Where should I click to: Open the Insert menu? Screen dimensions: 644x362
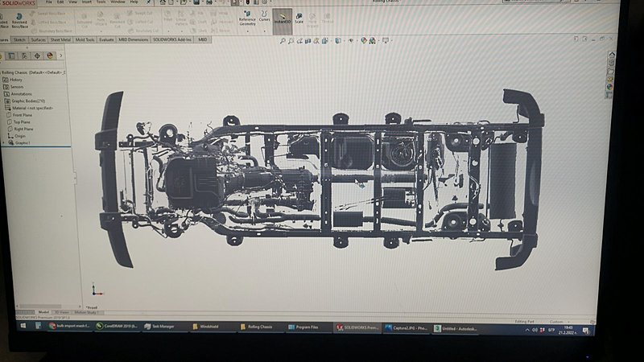click(x=89, y=2)
